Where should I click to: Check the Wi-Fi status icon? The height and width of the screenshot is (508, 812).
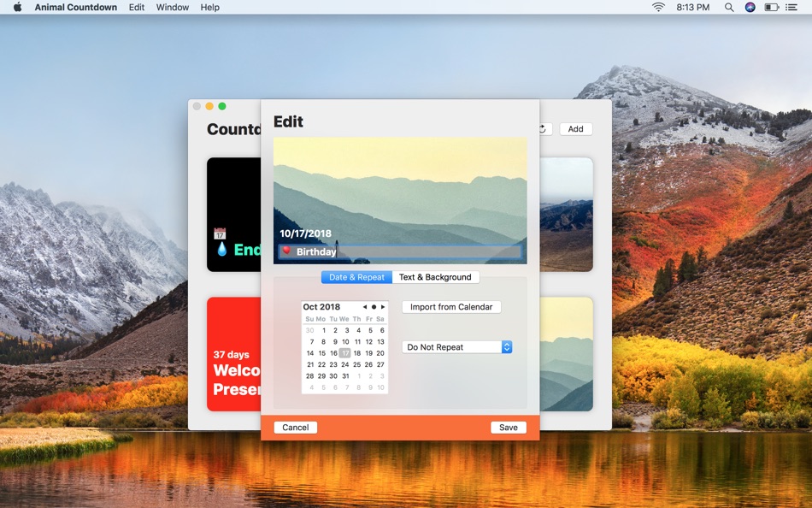coord(657,7)
